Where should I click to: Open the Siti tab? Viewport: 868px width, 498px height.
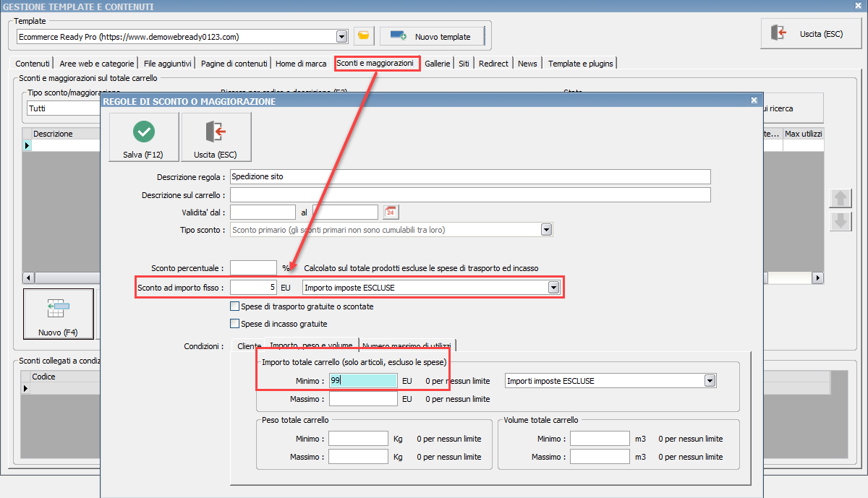[464, 64]
